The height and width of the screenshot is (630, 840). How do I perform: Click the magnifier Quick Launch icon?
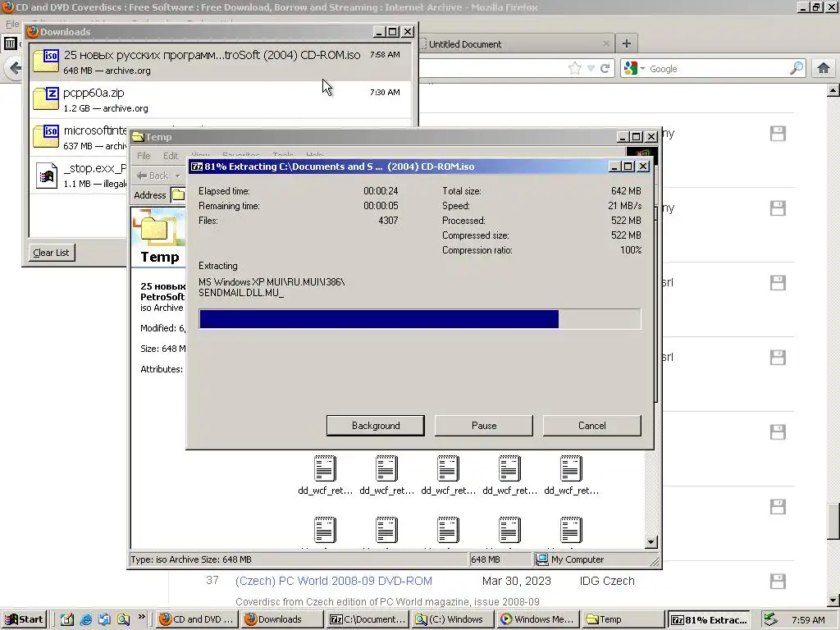pyautogui.click(x=123, y=619)
